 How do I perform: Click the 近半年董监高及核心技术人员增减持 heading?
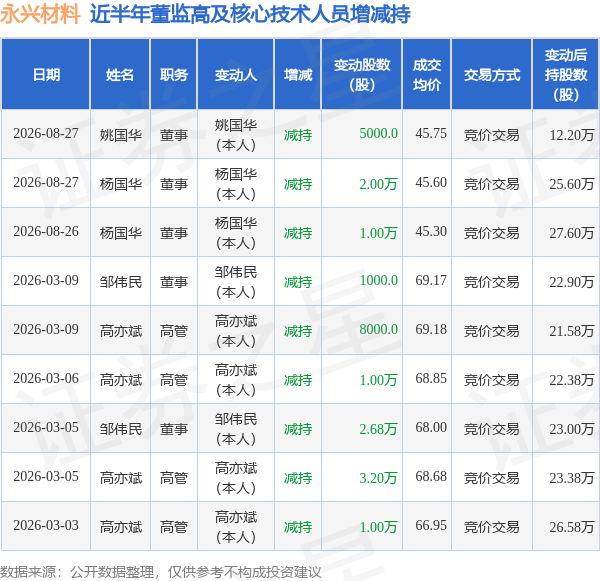pyautogui.click(x=250, y=14)
